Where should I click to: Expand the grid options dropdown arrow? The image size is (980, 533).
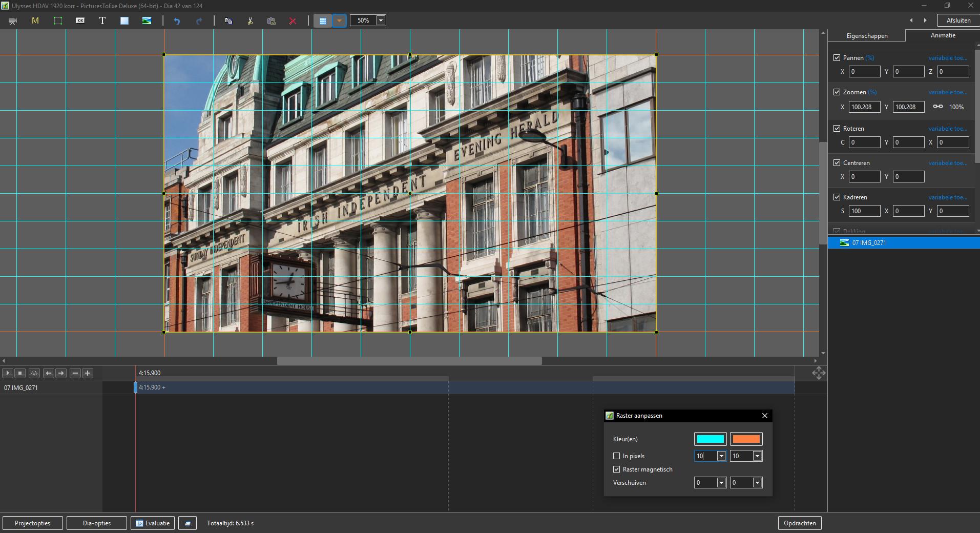click(x=339, y=20)
